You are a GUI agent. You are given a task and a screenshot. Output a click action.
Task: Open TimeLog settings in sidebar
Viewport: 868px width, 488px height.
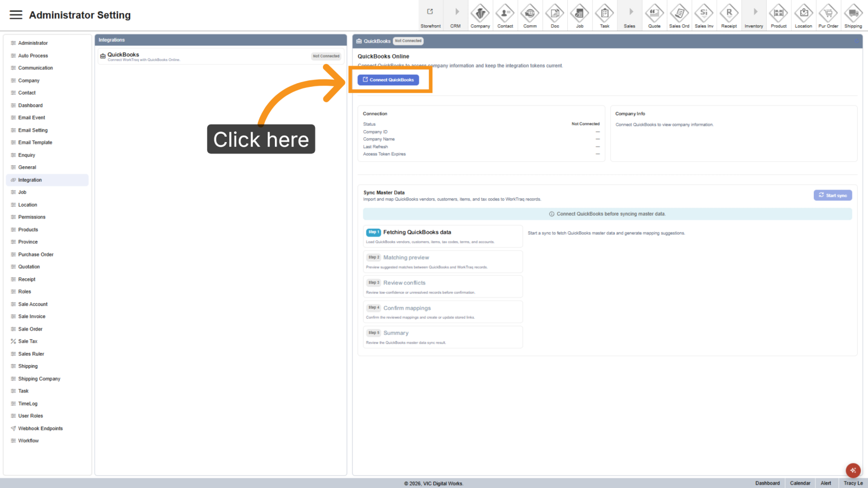pyautogui.click(x=47, y=403)
